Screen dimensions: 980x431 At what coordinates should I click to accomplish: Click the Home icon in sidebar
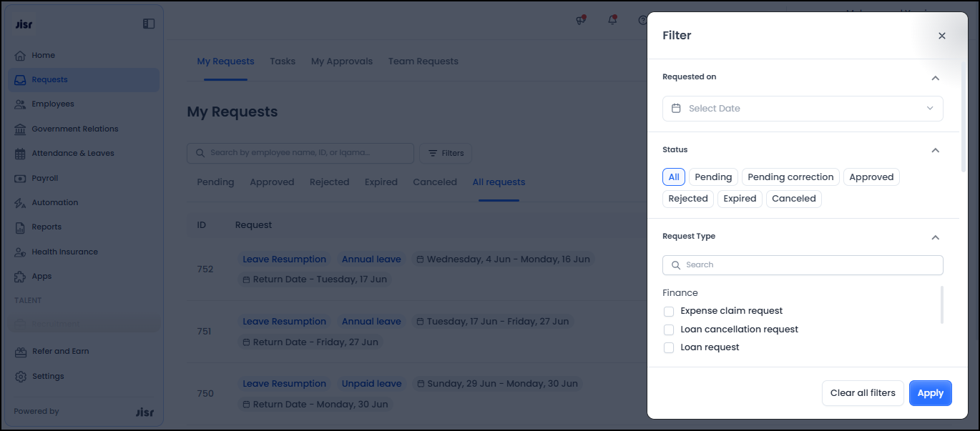point(20,56)
